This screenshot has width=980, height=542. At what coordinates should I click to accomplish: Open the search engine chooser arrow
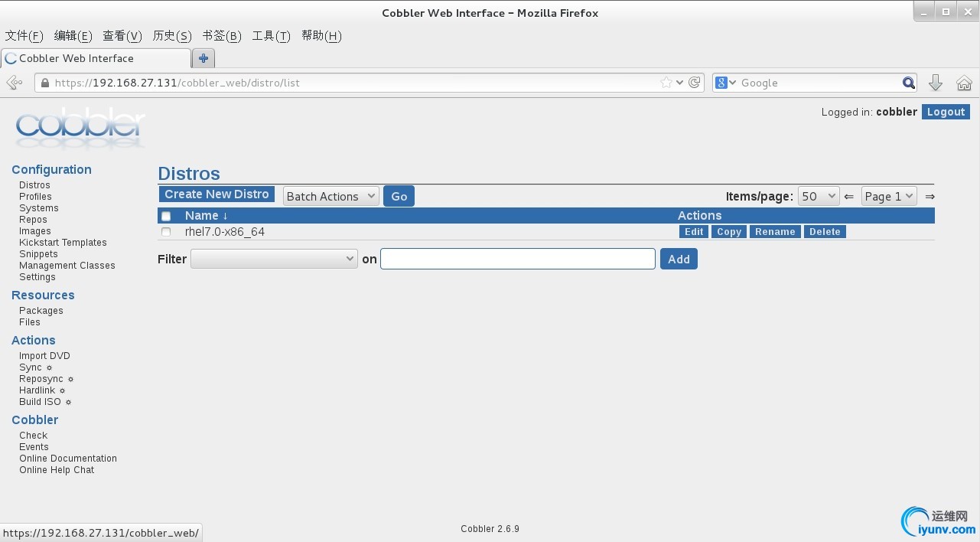[732, 83]
